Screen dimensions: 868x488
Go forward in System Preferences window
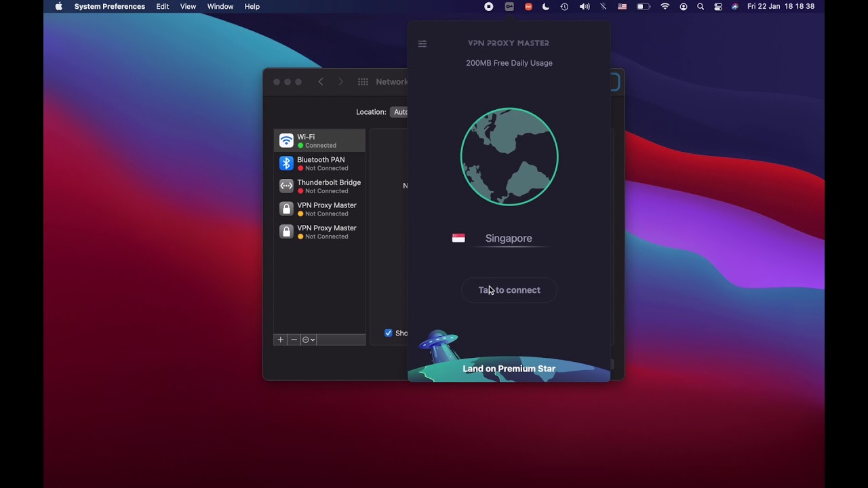(x=340, y=82)
